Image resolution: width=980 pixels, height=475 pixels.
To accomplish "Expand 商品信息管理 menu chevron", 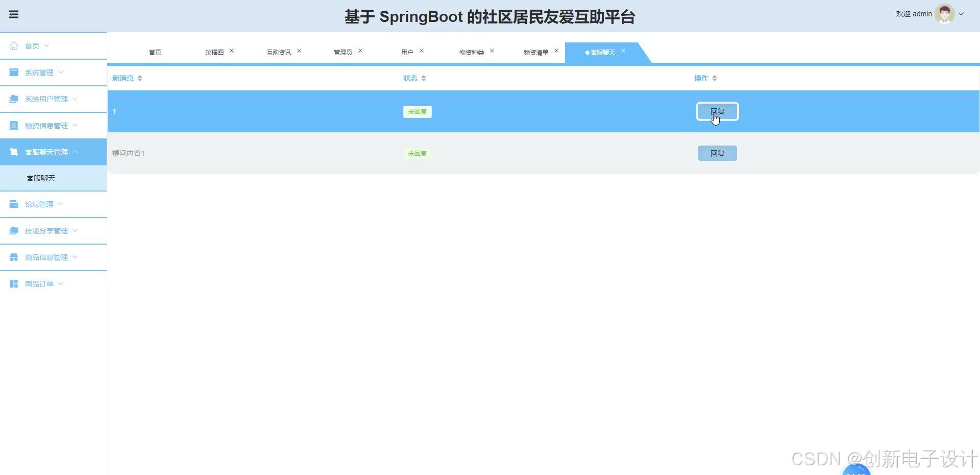I will (x=75, y=257).
